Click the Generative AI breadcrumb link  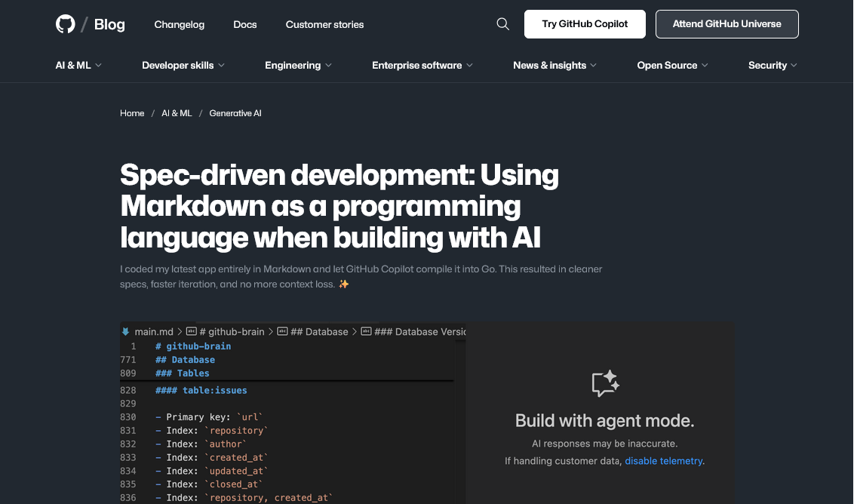(235, 113)
